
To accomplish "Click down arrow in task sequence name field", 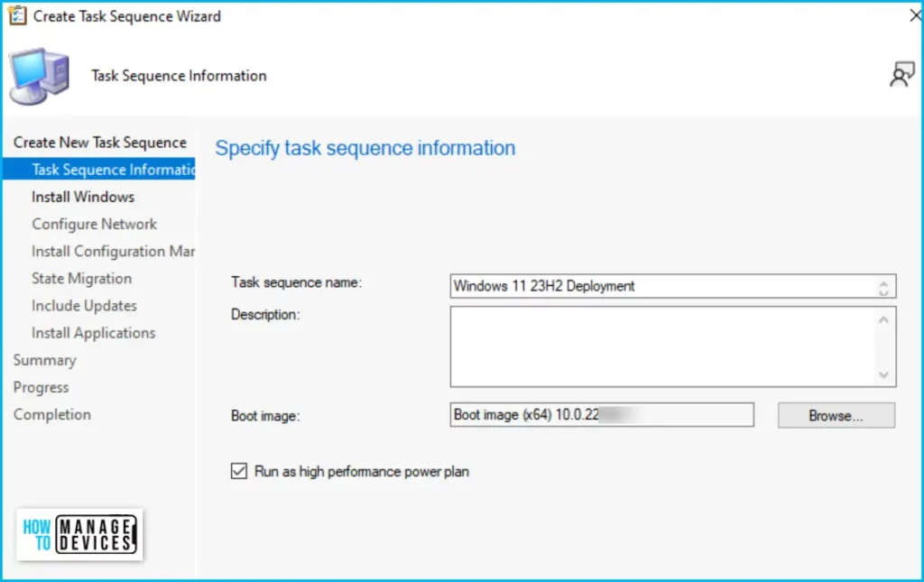I will 883,291.
